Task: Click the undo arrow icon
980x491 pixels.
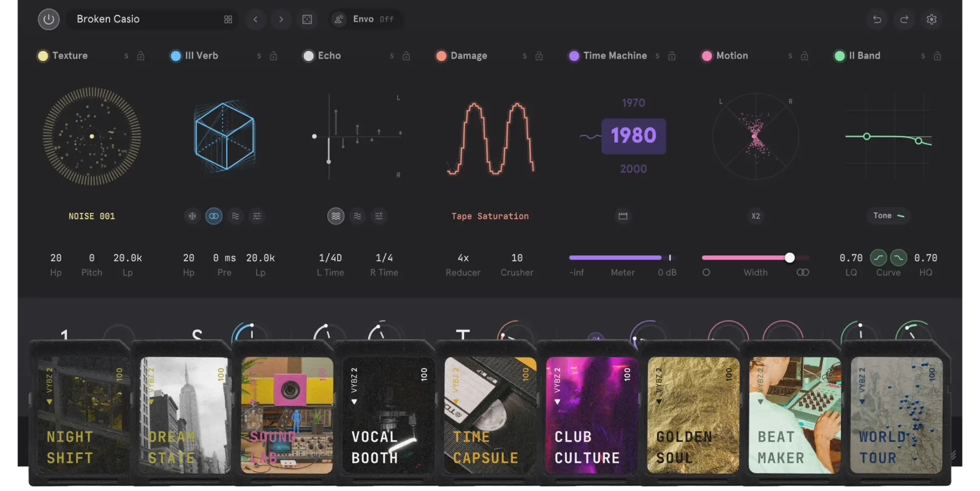Action: (877, 20)
